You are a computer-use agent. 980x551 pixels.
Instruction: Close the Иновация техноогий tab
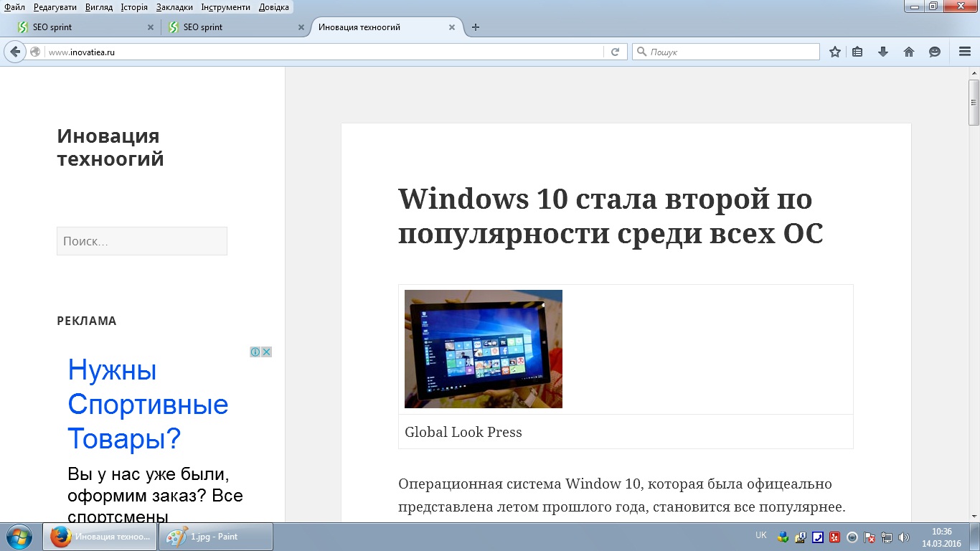pos(452,27)
